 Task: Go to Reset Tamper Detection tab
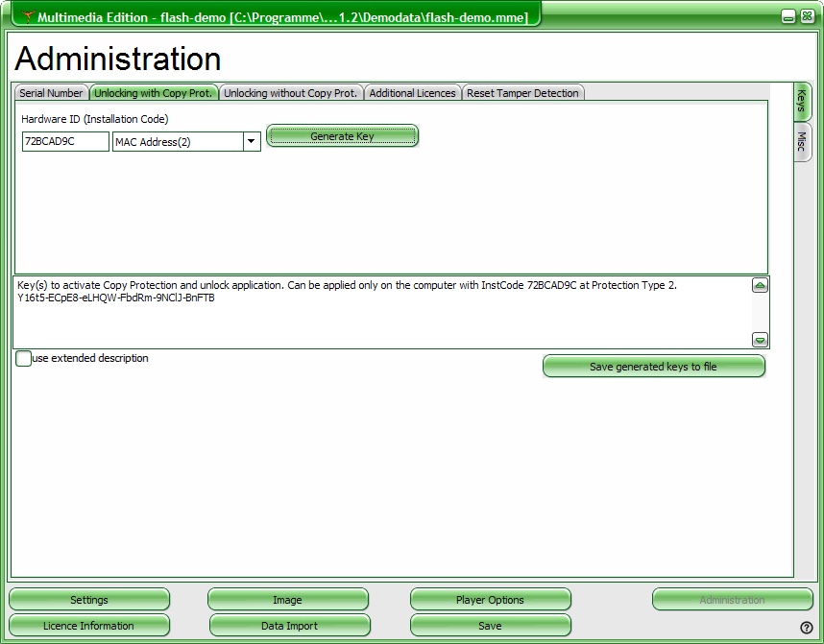click(522, 93)
